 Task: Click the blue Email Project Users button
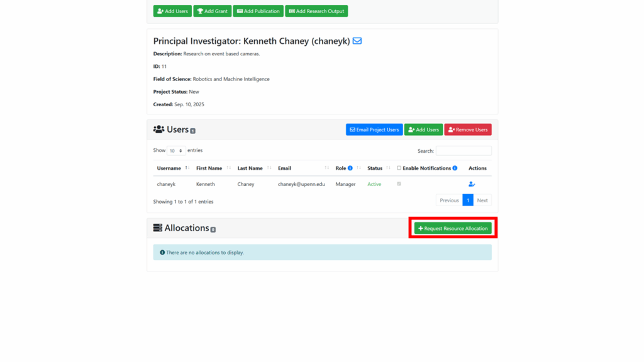(x=374, y=129)
